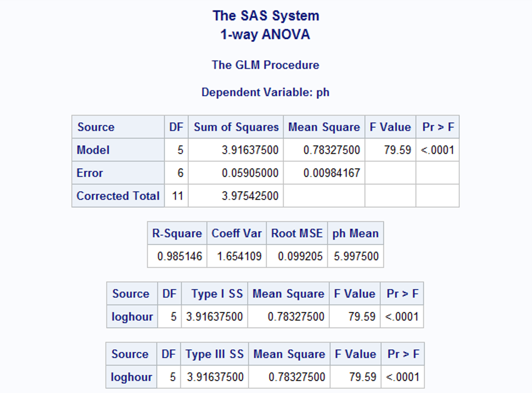Click the Model row p-value <.0001

[438, 150]
